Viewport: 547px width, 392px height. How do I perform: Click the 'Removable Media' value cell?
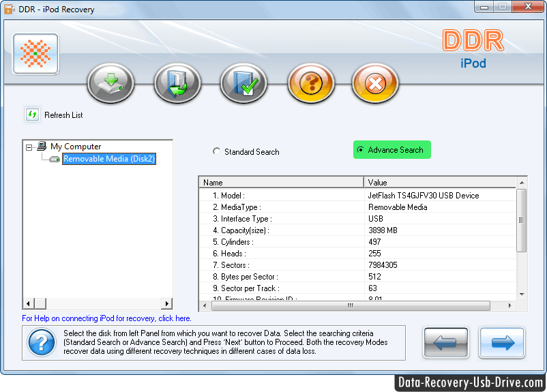pos(398,207)
